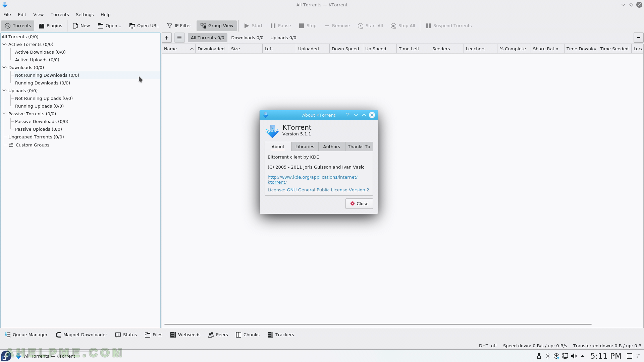Open the Settings menu
Image resolution: width=644 pixels, height=362 pixels.
[x=85, y=15]
